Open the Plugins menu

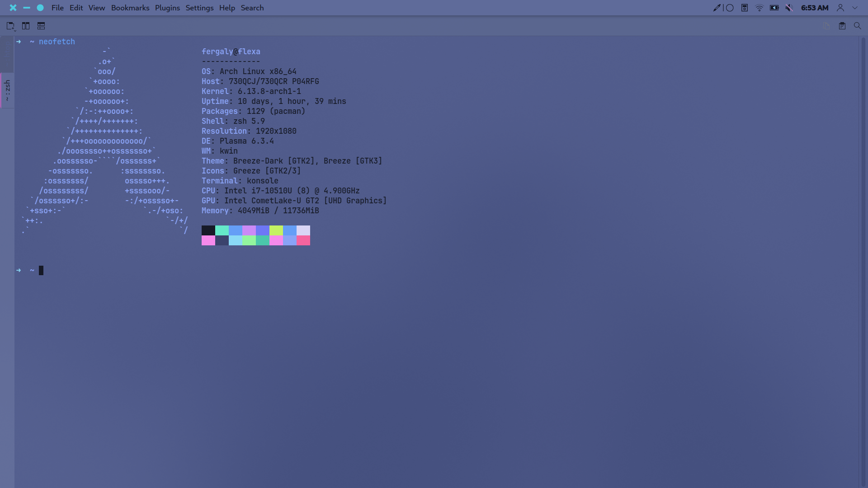click(167, 8)
